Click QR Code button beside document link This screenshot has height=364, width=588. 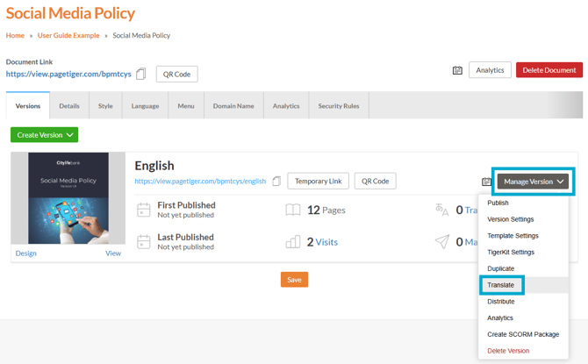coord(177,75)
